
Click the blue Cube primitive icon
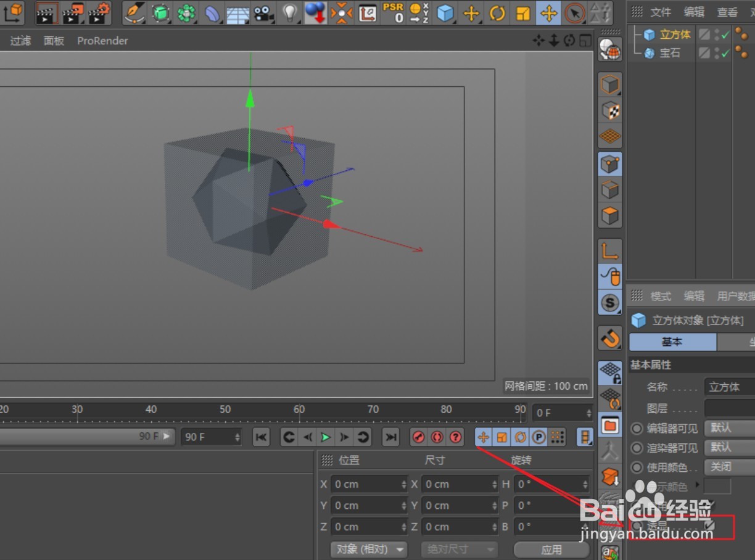click(445, 12)
